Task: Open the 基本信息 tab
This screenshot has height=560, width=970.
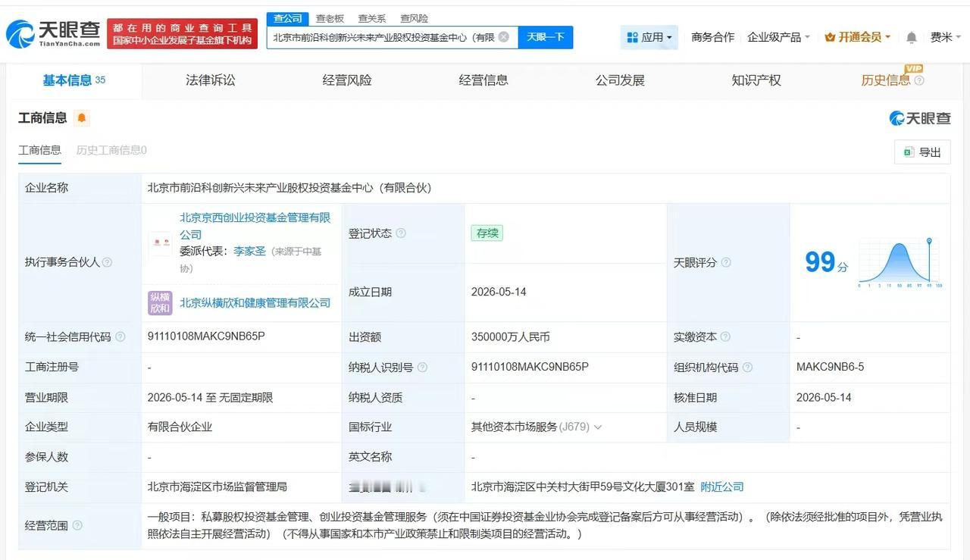Action: 74,80
